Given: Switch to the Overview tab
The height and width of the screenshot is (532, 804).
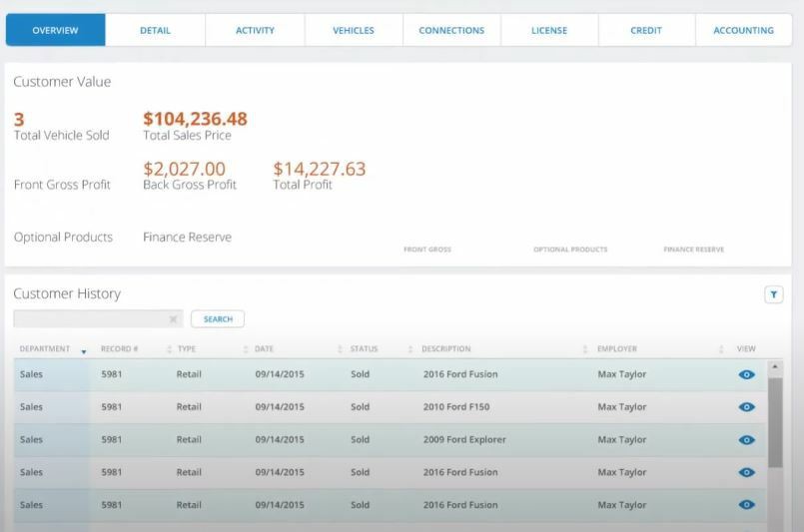Looking at the screenshot, I should (55, 30).
